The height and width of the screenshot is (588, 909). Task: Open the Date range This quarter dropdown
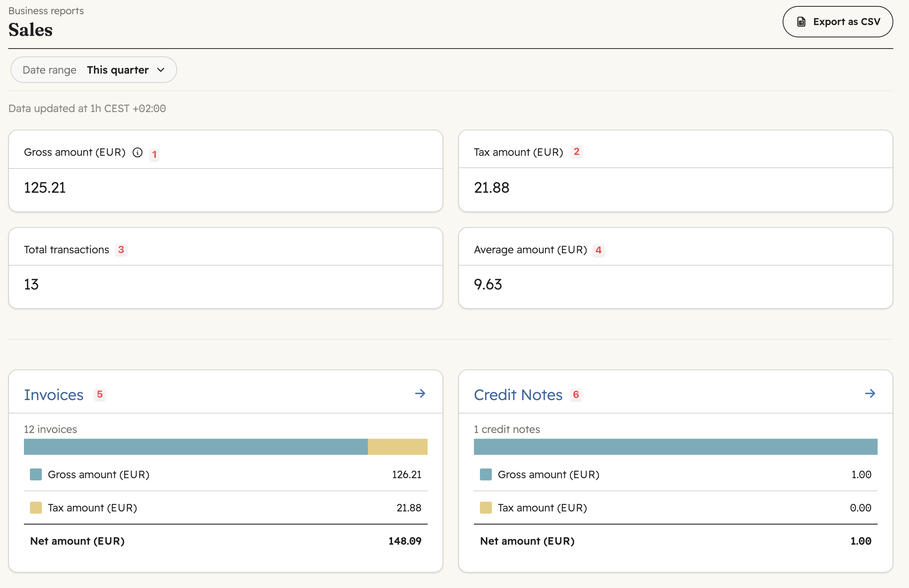[93, 70]
